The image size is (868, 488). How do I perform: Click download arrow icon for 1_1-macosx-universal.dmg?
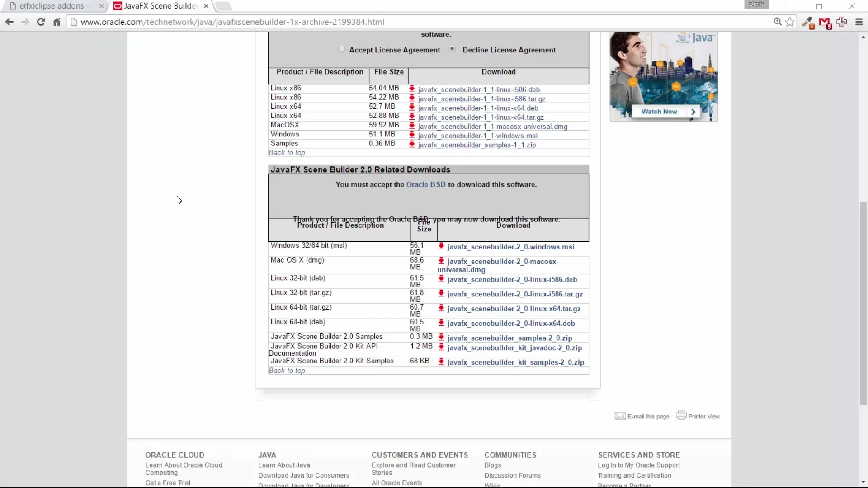point(412,126)
